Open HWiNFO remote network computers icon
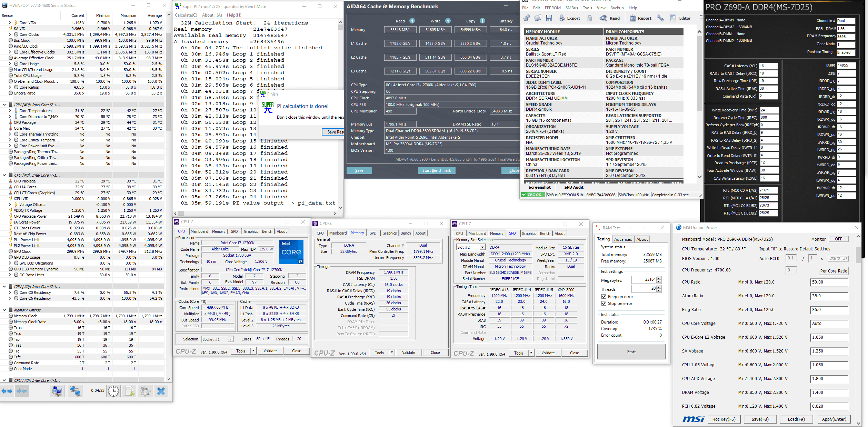 click(75, 391)
